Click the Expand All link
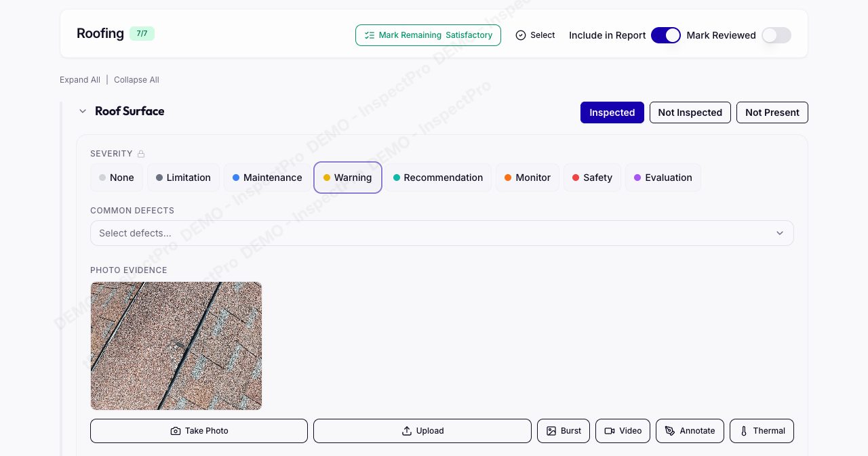868x456 pixels. pyautogui.click(x=80, y=80)
